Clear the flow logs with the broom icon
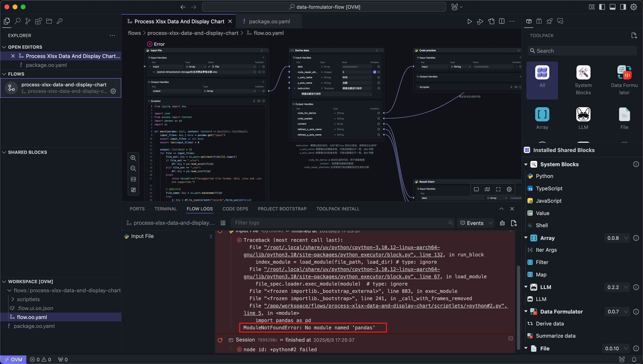Image resolution: width=643 pixels, height=364 pixels. click(502, 223)
